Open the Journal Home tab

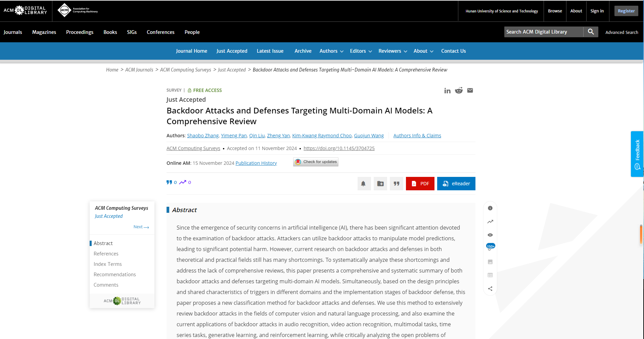pos(191,51)
